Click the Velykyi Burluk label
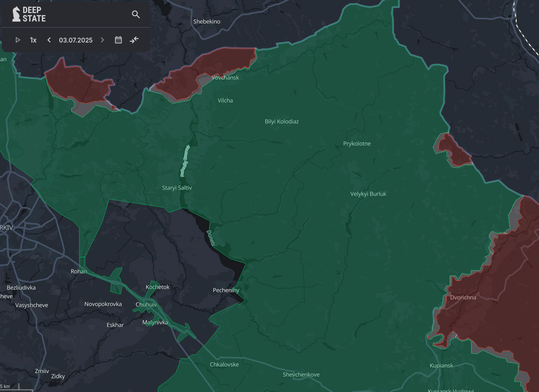 pos(368,194)
